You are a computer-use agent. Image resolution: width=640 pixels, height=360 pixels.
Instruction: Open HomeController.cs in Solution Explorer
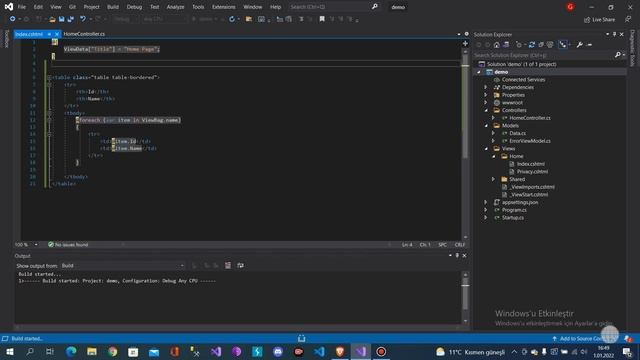pyautogui.click(x=529, y=118)
